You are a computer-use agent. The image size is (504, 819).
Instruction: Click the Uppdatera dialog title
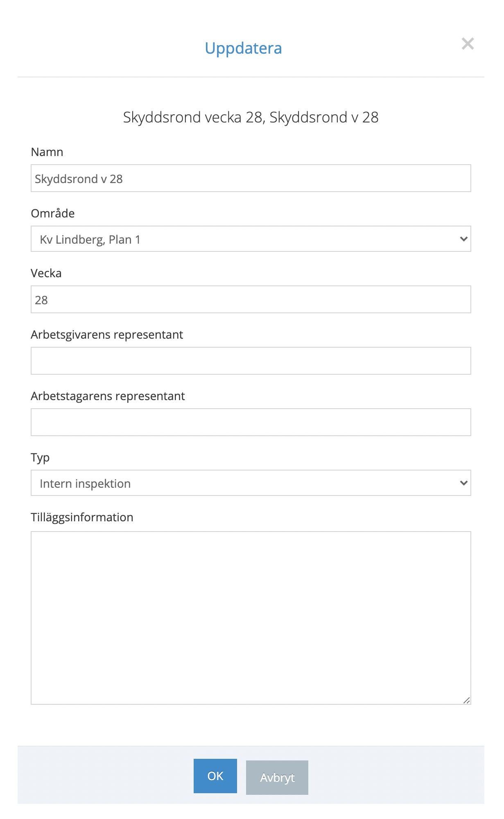coord(244,49)
